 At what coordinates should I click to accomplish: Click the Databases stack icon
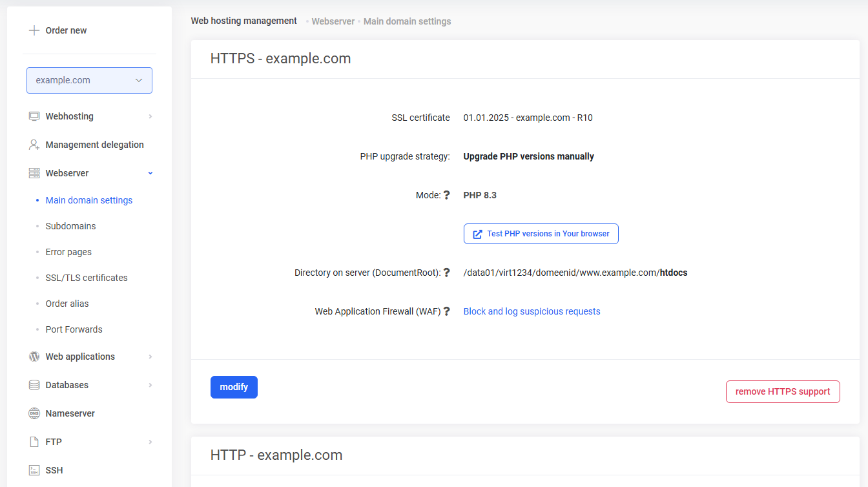tap(34, 385)
